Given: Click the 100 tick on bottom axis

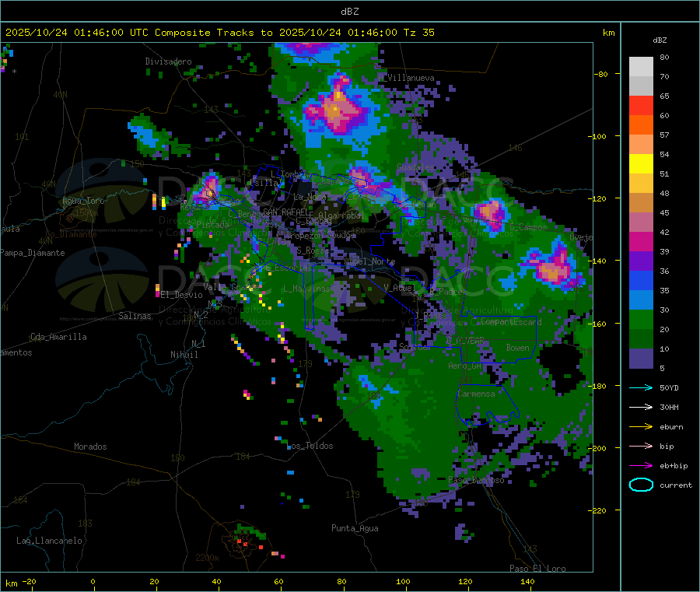Looking at the screenshot, I should (x=403, y=581).
